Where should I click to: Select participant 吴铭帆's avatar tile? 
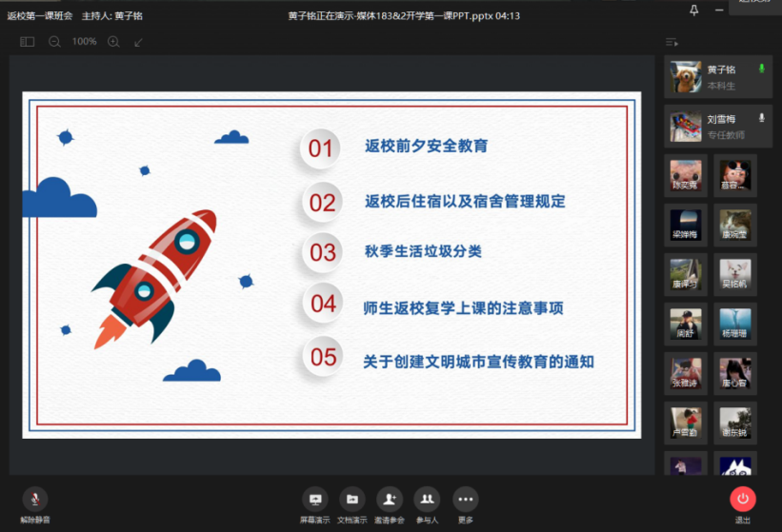click(x=735, y=274)
